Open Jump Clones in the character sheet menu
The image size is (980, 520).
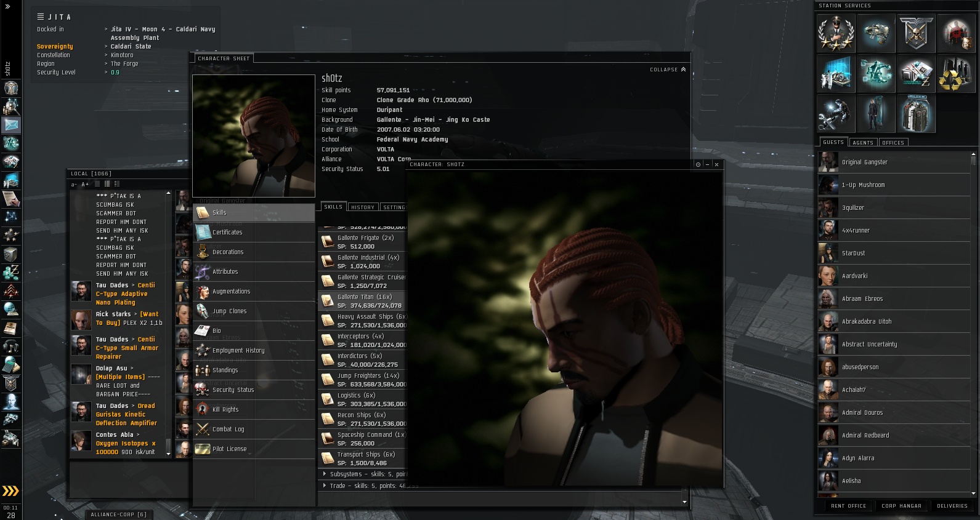click(x=254, y=311)
